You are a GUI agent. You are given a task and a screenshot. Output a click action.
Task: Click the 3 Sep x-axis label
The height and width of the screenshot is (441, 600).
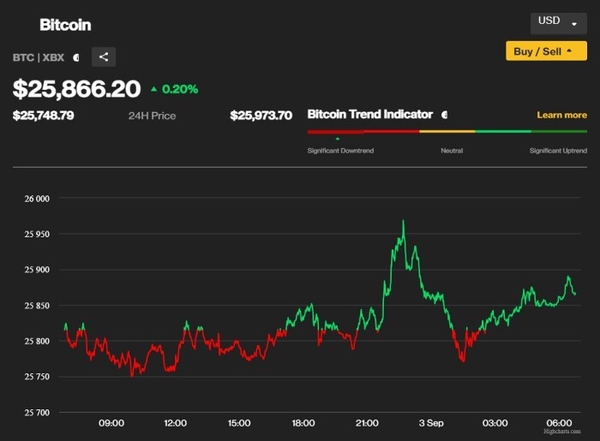coord(431,423)
